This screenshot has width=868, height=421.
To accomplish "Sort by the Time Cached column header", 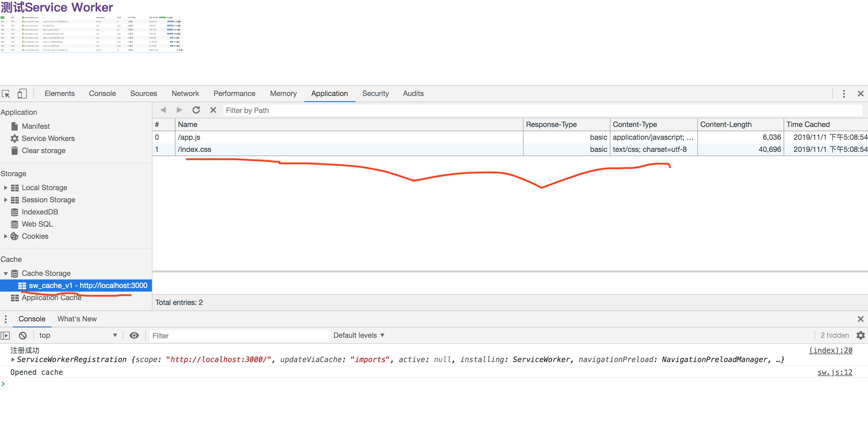I will click(x=826, y=125).
